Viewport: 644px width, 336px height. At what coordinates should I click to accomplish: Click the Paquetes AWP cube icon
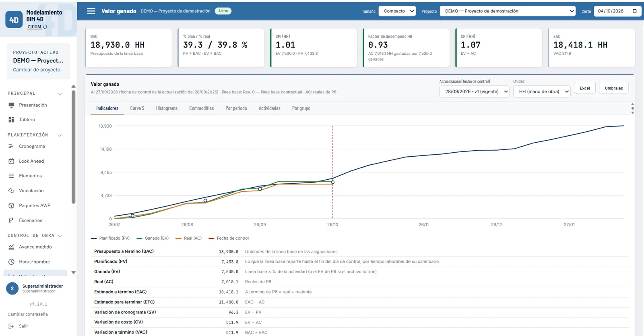point(11,205)
